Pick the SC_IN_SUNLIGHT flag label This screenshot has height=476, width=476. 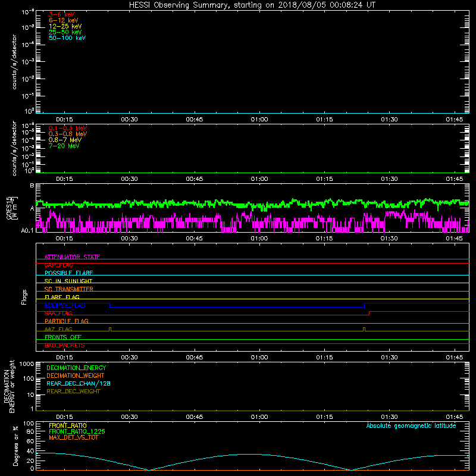(68, 281)
